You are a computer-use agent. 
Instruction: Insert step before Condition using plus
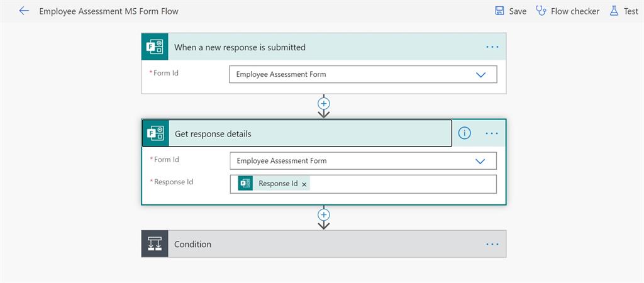324,214
